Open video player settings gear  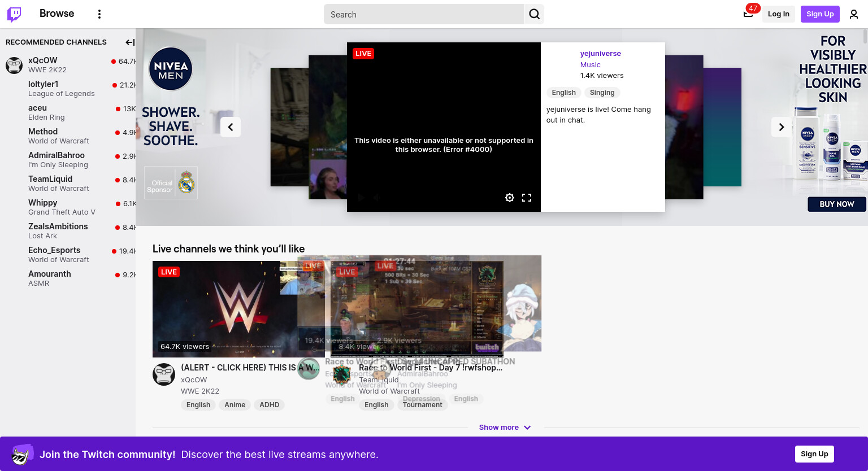tap(510, 198)
